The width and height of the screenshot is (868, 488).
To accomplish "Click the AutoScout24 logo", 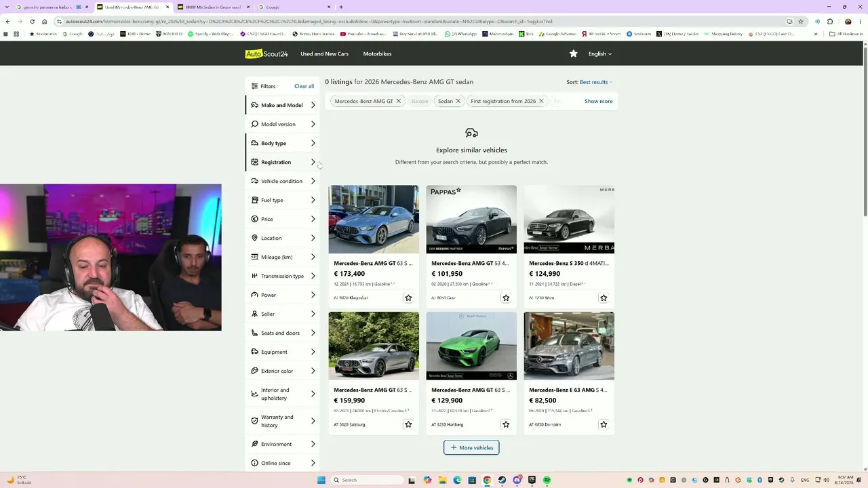I will coord(267,54).
